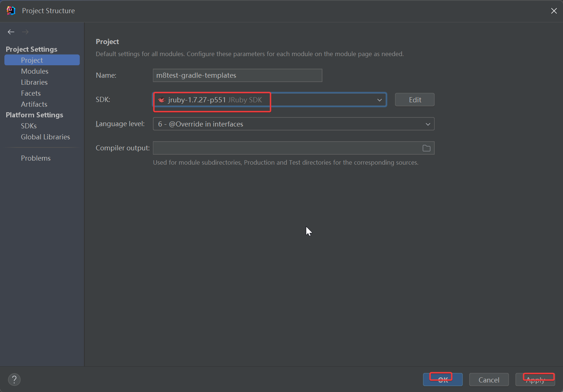This screenshot has width=563, height=392.
Task: Go to Libraries settings
Action: click(x=34, y=82)
